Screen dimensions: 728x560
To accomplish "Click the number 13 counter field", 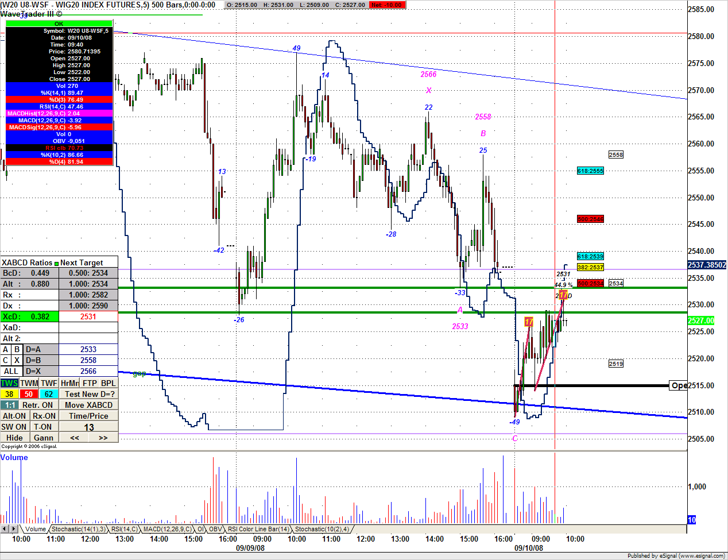I will [89, 427].
